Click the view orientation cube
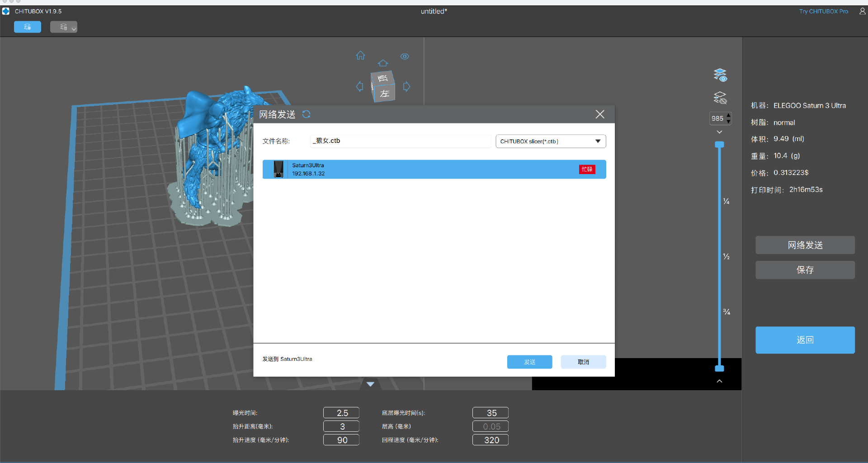This screenshot has width=868, height=463. (x=383, y=86)
